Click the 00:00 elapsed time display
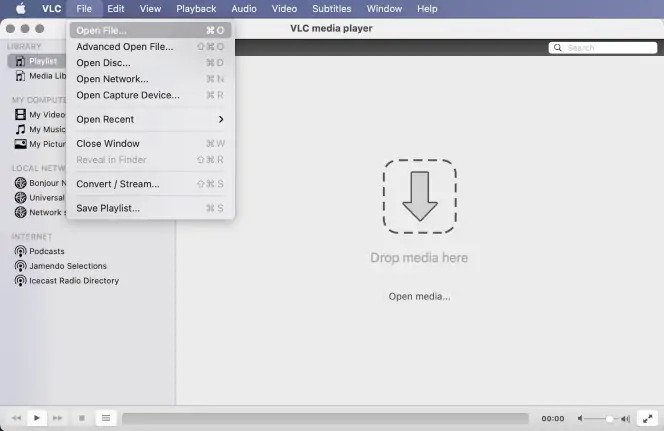This screenshot has width=664, height=431. coord(553,419)
